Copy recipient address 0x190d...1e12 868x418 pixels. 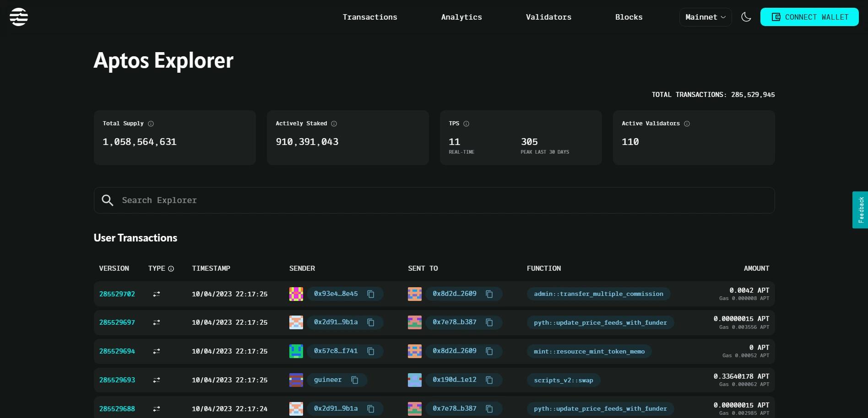489,380
